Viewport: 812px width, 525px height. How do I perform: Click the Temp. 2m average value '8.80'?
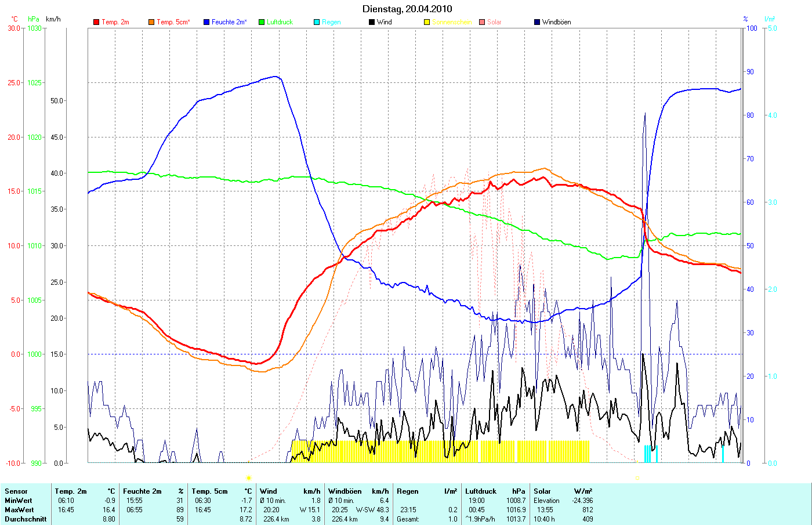click(x=109, y=519)
